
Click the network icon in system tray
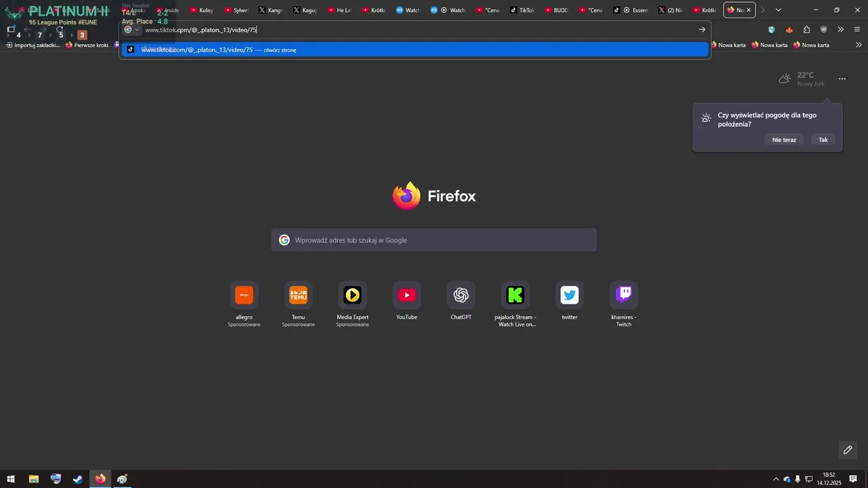[808, 479]
